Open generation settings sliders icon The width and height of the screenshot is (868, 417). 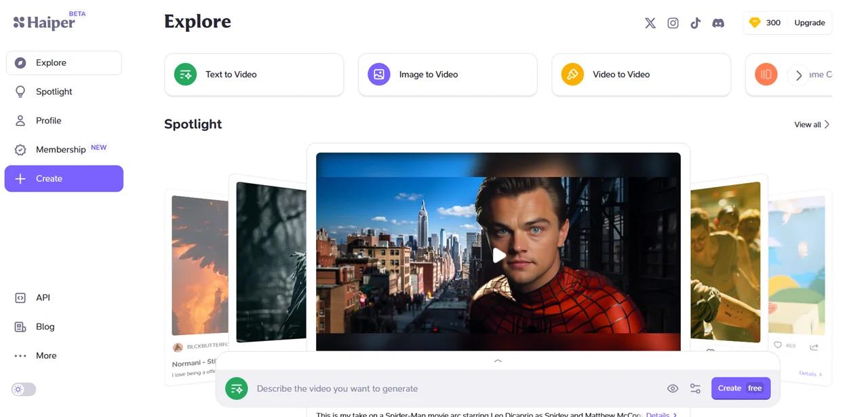click(695, 389)
